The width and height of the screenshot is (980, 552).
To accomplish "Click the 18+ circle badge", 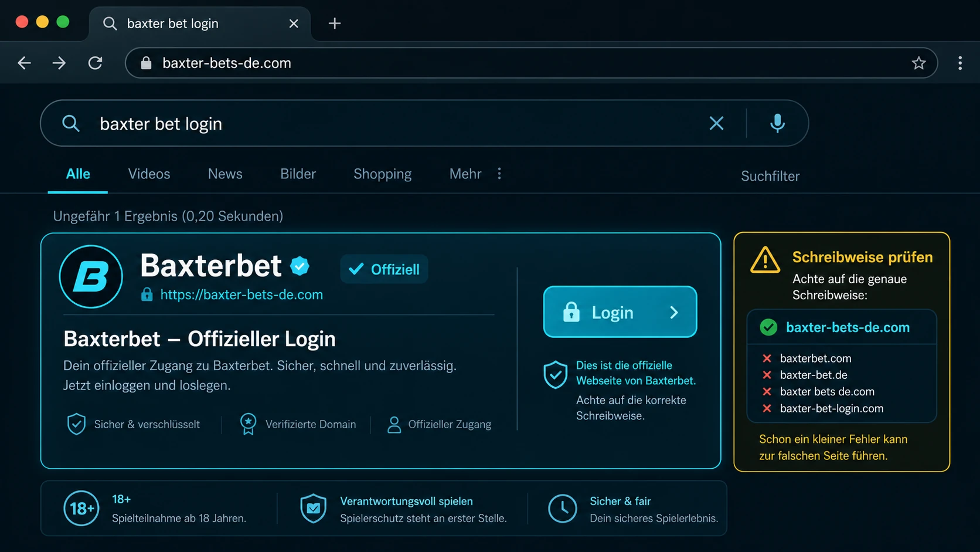I will [81, 508].
